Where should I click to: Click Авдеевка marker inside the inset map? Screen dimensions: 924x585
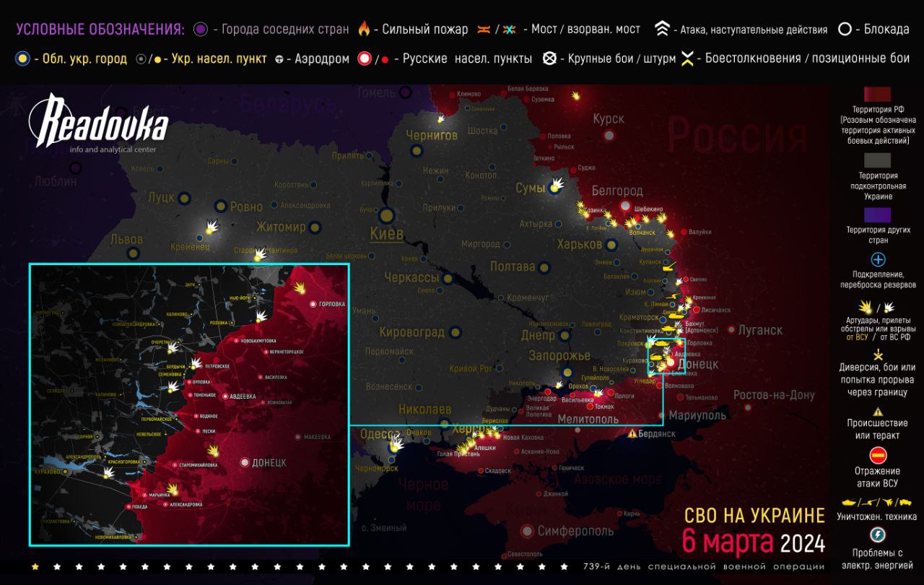(225, 396)
